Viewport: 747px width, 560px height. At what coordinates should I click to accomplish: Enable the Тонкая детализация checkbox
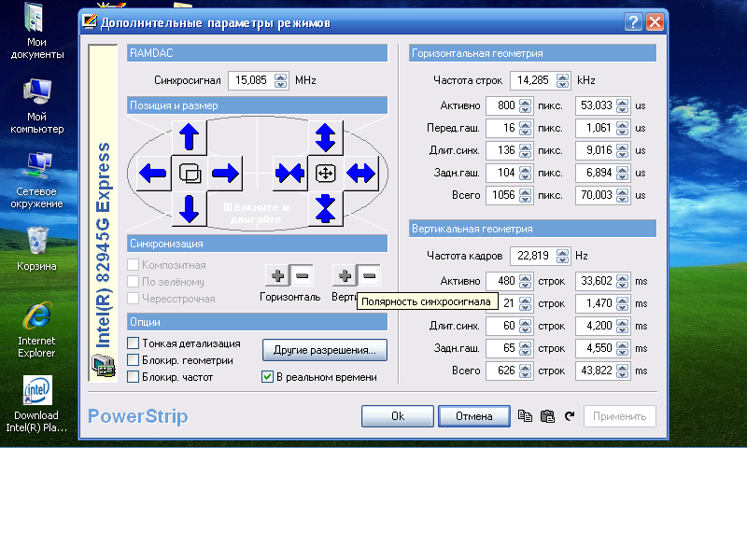134,343
